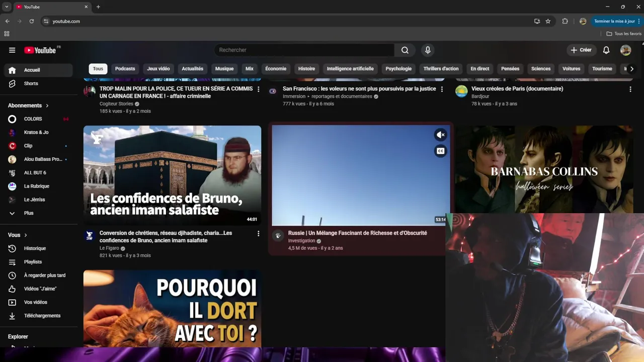
Task: Open Vidéos "J'aime" list
Action: click(39, 289)
